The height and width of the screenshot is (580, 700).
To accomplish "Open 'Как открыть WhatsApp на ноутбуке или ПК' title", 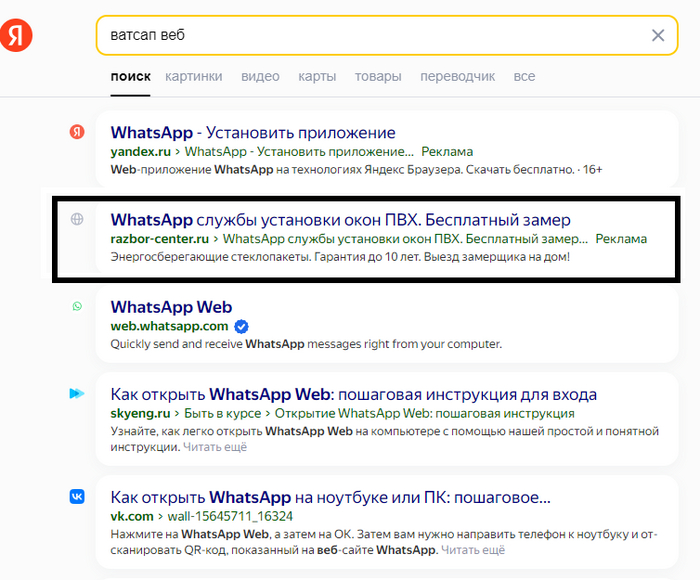I will click(330, 497).
